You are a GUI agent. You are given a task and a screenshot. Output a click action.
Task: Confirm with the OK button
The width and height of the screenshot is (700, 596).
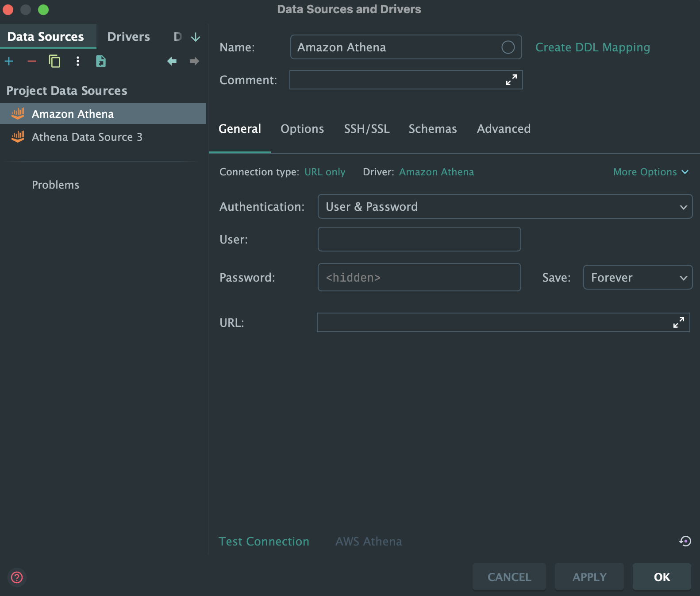[x=662, y=577]
